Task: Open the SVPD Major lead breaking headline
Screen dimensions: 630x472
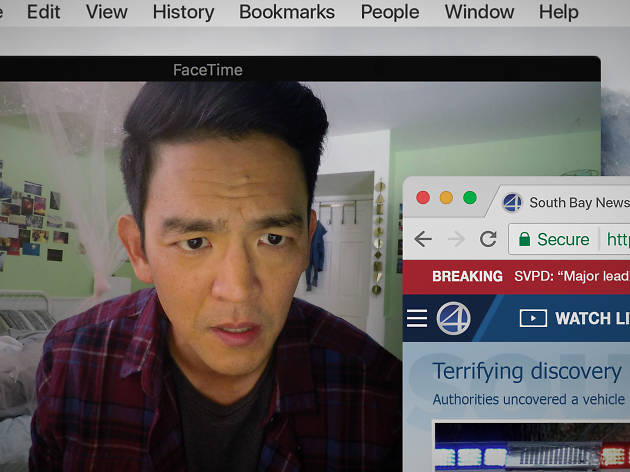Action: 572,276
